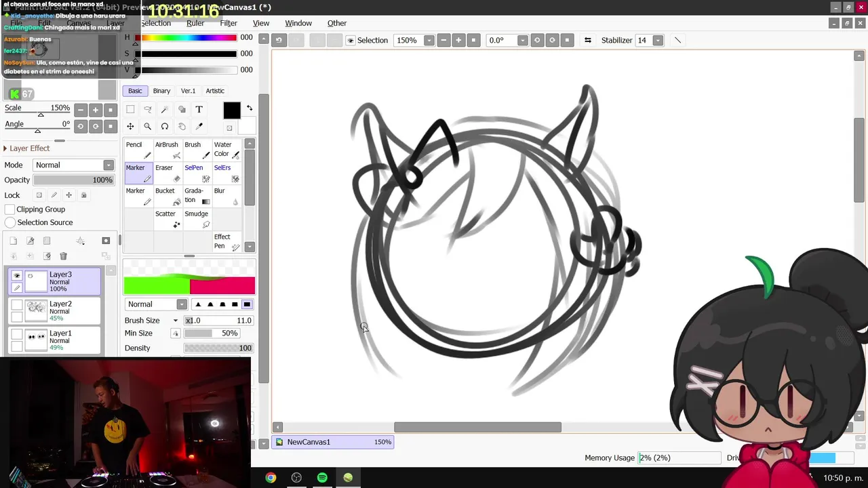Create a new layer in layer panel
Viewport: 868px width, 488px height.
coord(13,241)
